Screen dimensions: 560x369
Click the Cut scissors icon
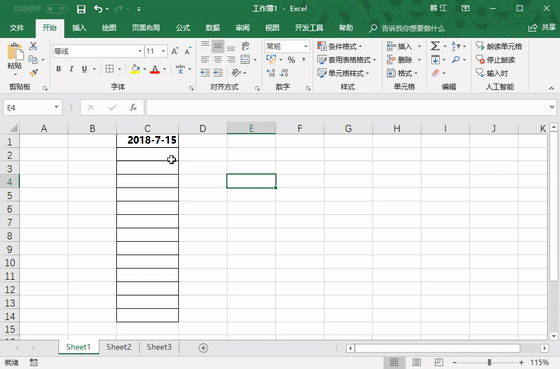point(33,46)
